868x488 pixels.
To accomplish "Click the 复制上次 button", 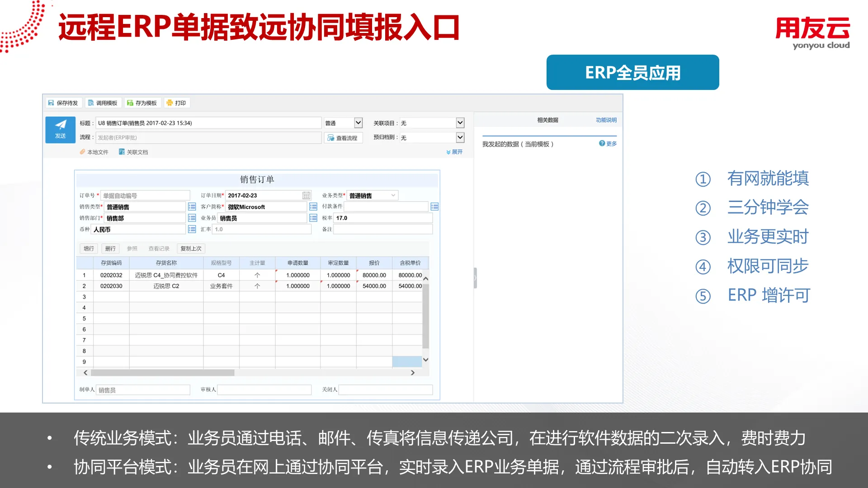I will click(x=191, y=249).
